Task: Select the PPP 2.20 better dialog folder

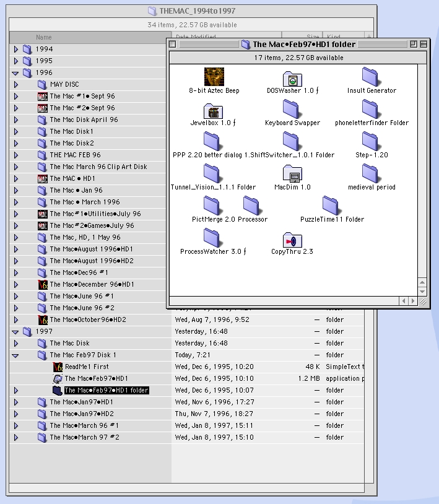Action: pos(212,141)
